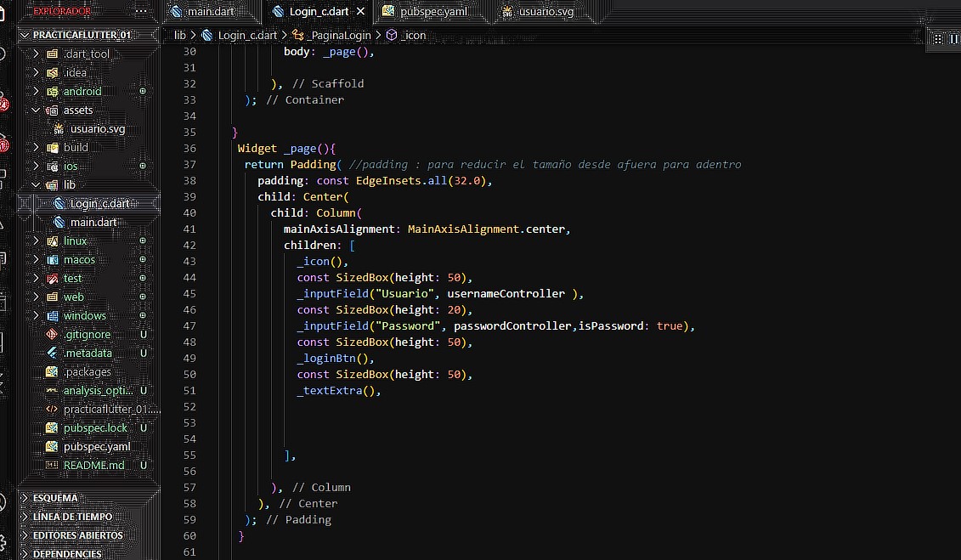Collapse the PRACTICAFLUTTER_01 root folder
961x560 pixels.
tap(25, 35)
